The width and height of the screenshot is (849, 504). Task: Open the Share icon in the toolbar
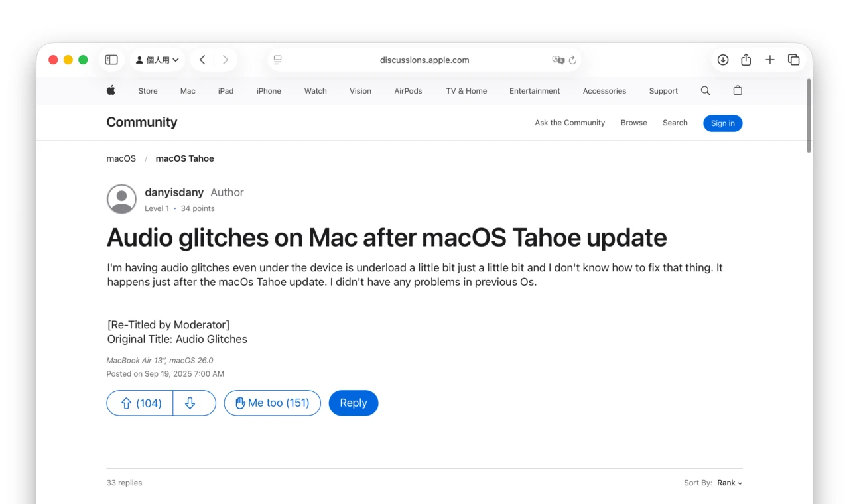point(746,59)
